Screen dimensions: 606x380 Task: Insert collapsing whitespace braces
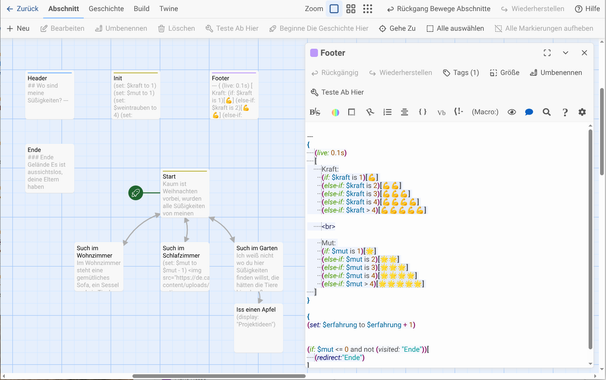[422, 112]
